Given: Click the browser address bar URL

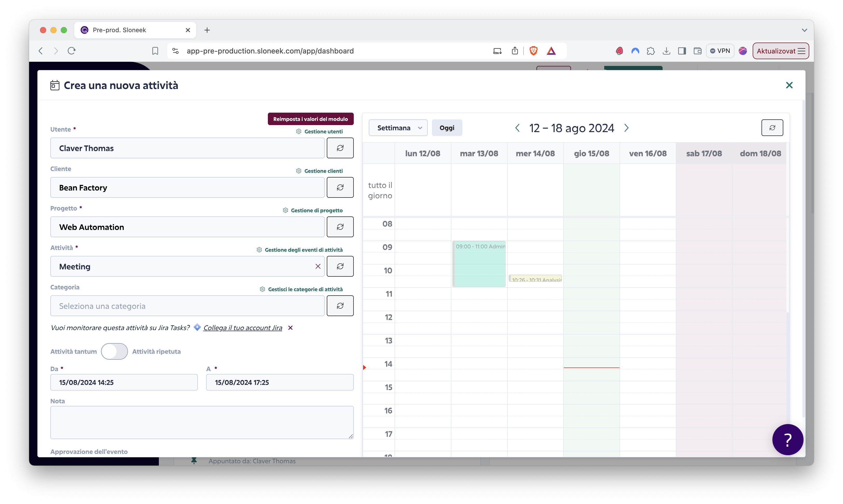Looking at the screenshot, I should click(270, 51).
